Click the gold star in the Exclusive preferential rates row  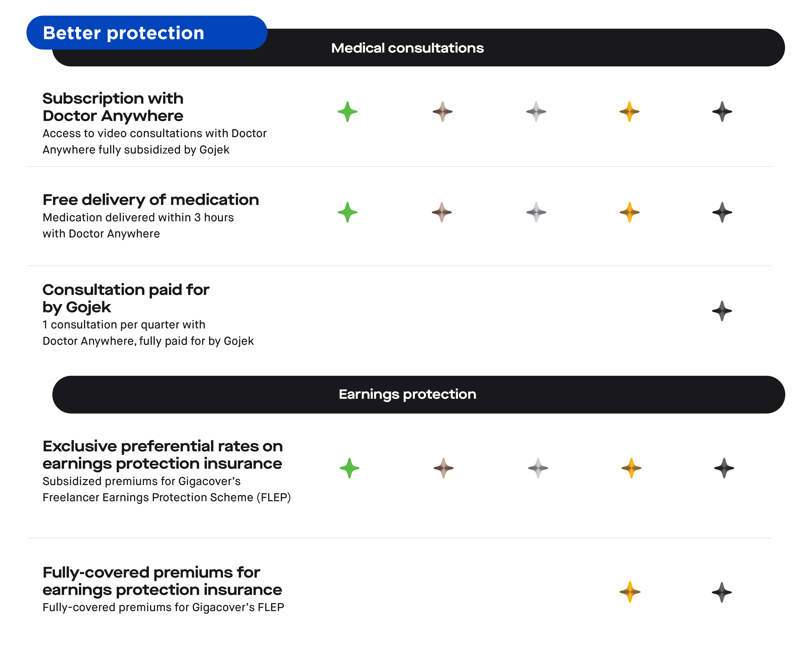[x=631, y=468]
